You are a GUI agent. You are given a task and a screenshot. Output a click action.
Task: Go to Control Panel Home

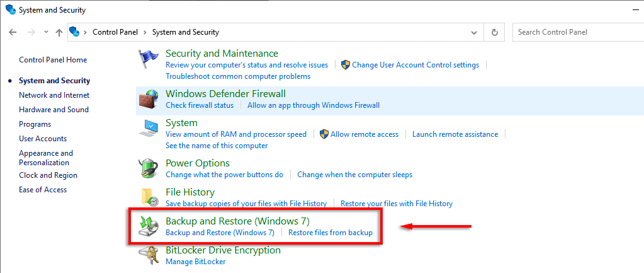pos(53,60)
